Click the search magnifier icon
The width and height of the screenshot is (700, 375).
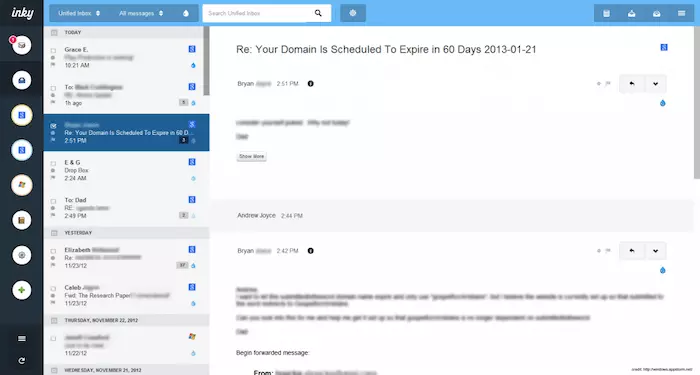(x=318, y=13)
